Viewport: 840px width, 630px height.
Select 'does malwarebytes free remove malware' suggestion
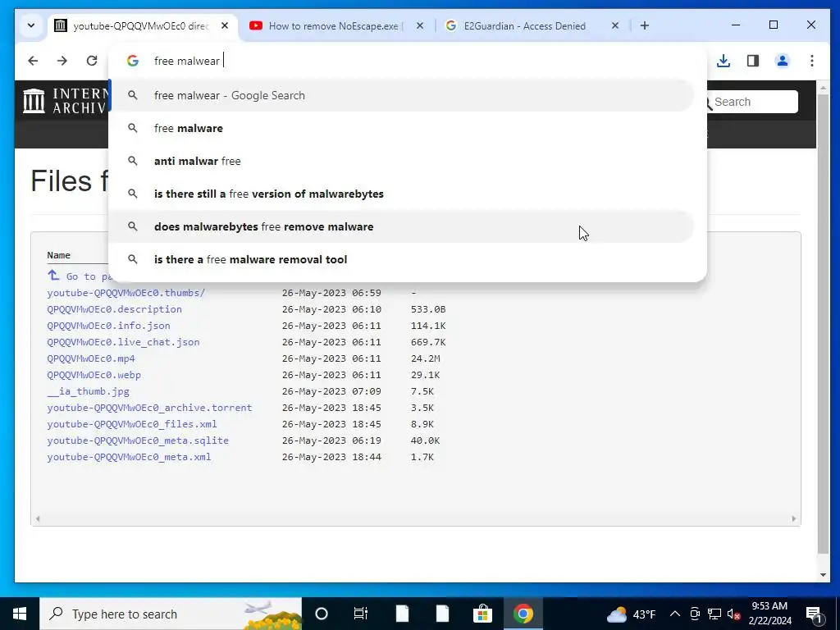[402, 226]
